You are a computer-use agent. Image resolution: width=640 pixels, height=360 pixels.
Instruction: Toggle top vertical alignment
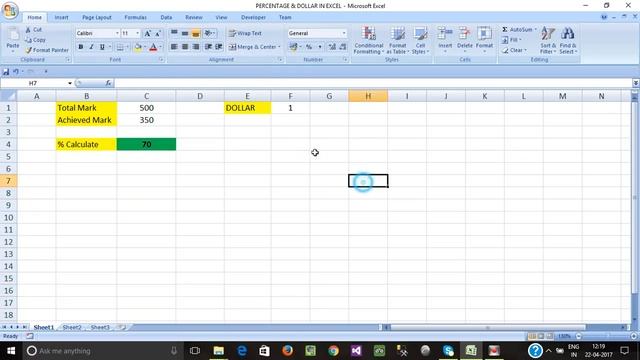[x=174, y=33]
